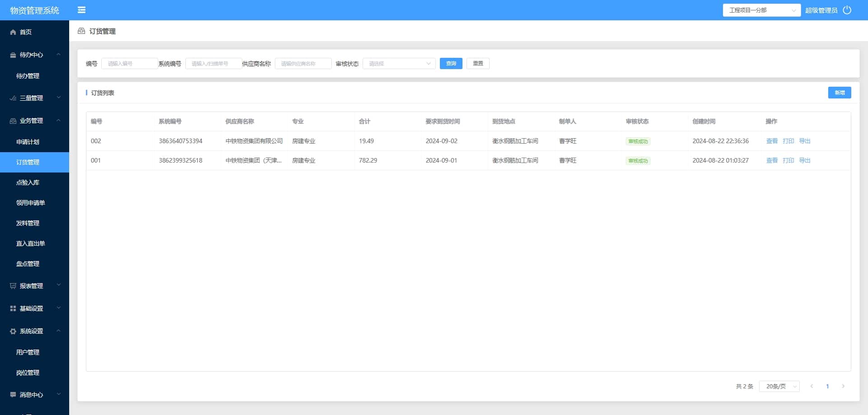Export order 001 via 导出
This screenshot has width=868, height=415.
pos(804,160)
